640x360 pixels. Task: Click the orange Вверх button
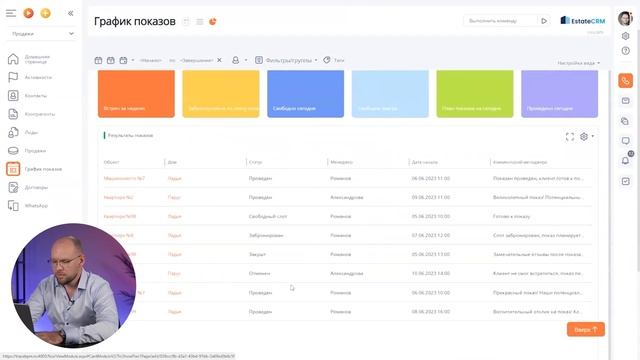(586, 329)
